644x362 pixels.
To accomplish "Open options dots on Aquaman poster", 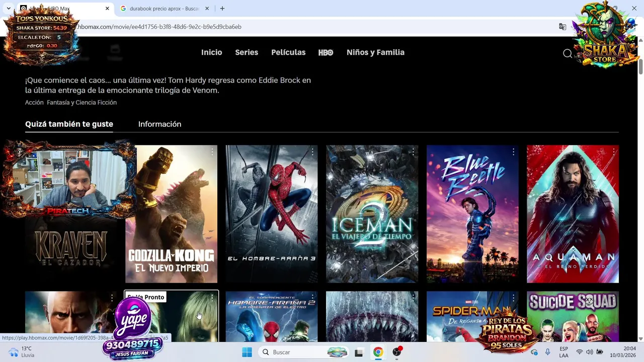I will (x=614, y=151).
